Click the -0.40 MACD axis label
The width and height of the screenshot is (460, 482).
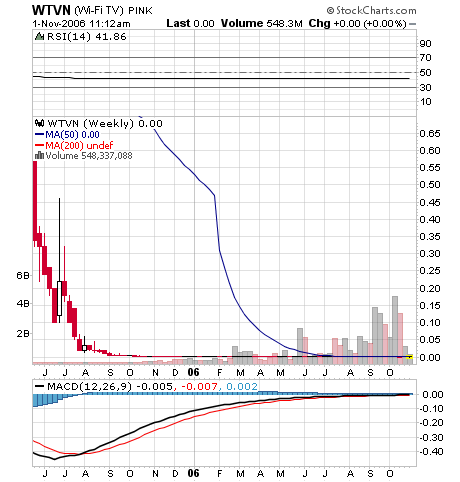click(432, 451)
